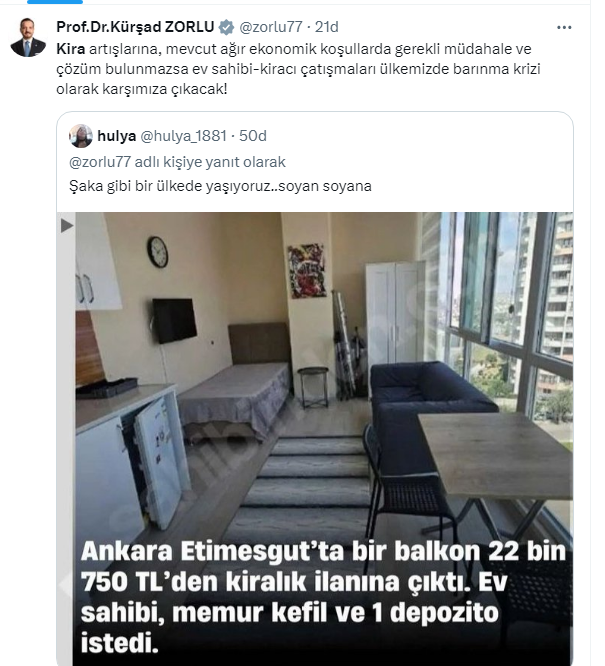The image size is (605, 666).
Task: Click the hulya display name
Action: coord(116,136)
